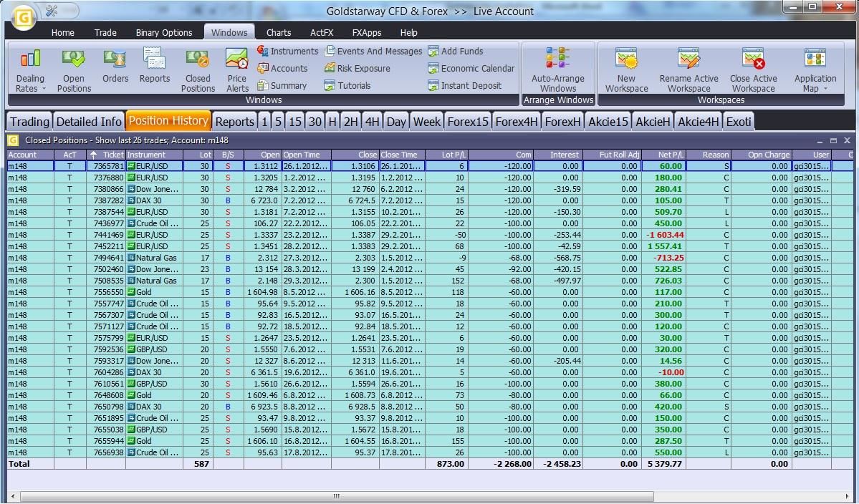Open the Dealing Rates dropdown arrow

click(44, 89)
